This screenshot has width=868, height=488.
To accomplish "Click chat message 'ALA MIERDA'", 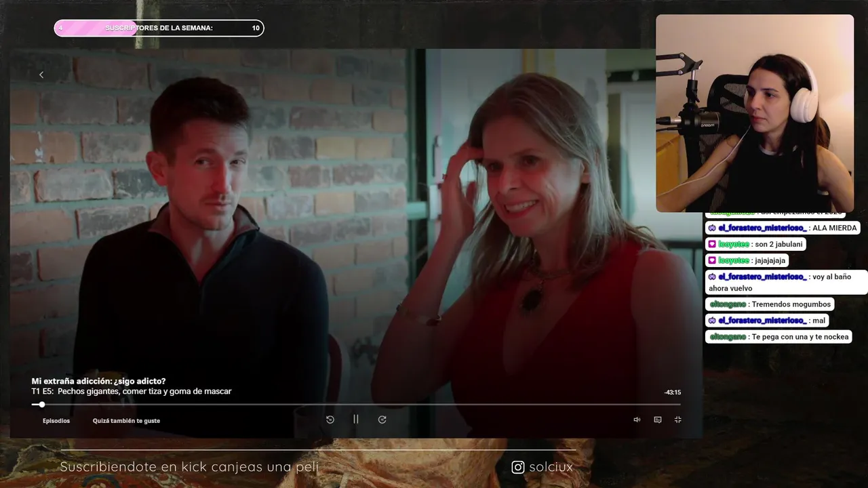I will tap(783, 228).
